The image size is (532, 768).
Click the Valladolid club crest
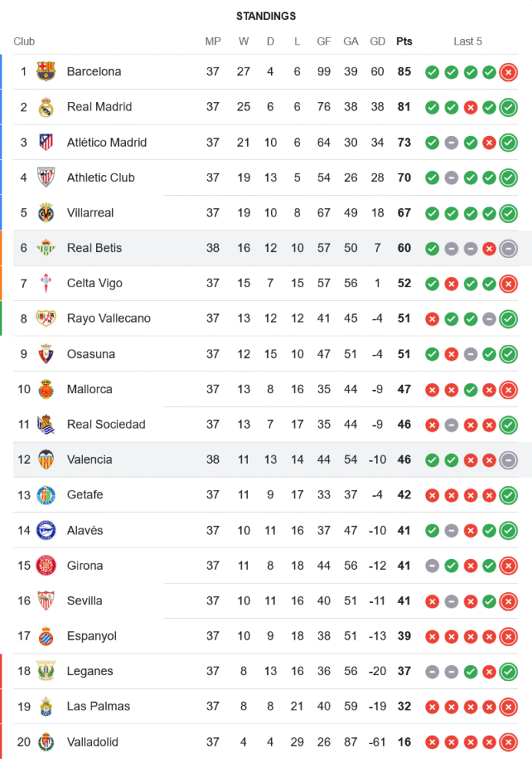click(46, 742)
